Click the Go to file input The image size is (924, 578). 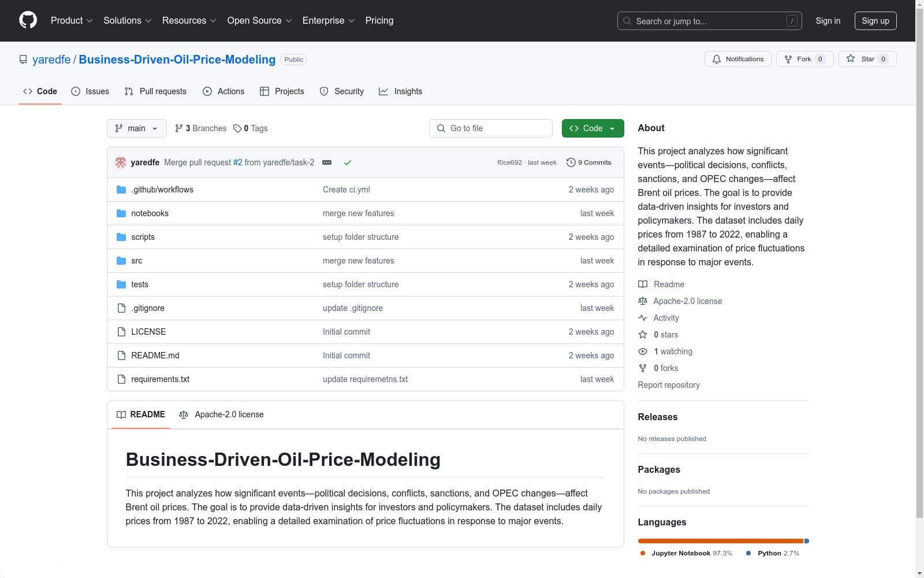click(x=491, y=128)
